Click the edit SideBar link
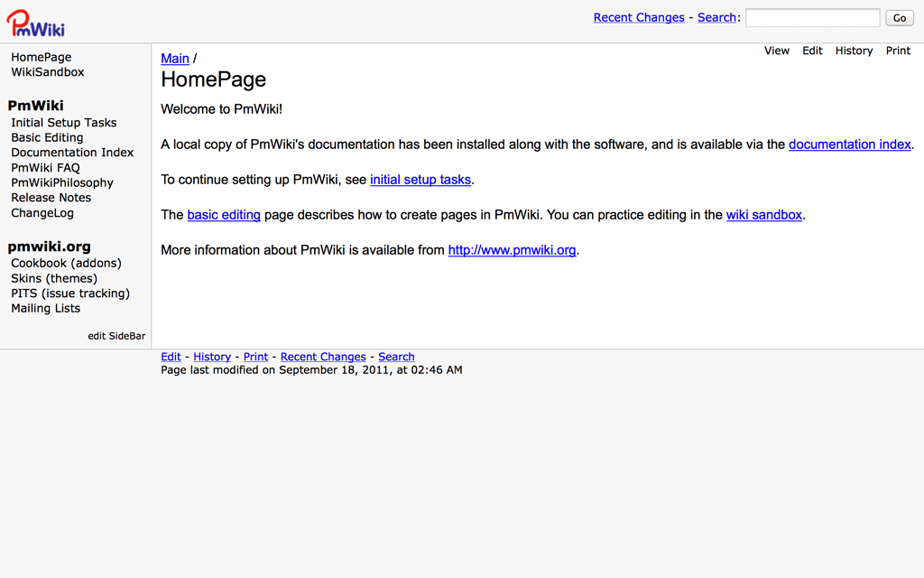This screenshot has height=578, width=924. click(116, 336)
